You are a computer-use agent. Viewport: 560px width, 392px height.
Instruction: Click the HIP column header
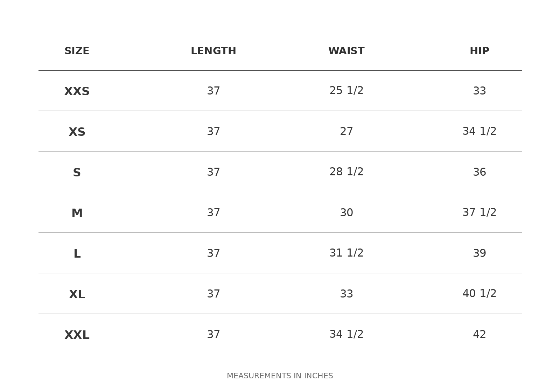(x=479, y=51)
